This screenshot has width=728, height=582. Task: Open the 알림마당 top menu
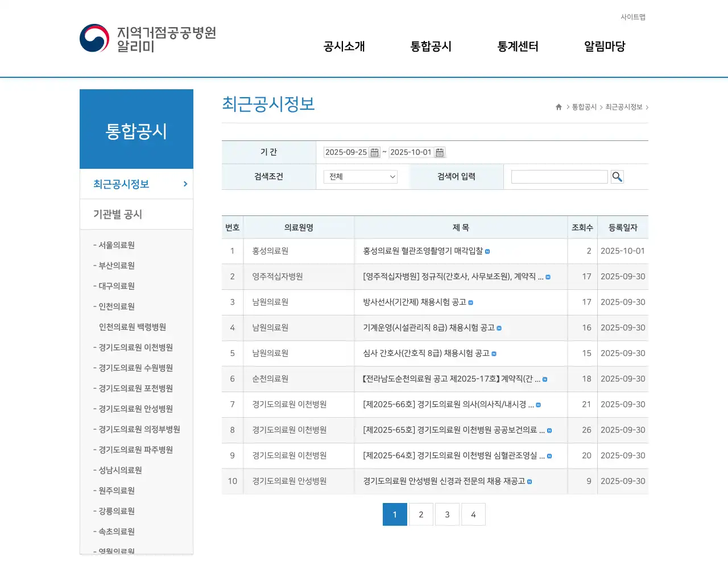605,47
